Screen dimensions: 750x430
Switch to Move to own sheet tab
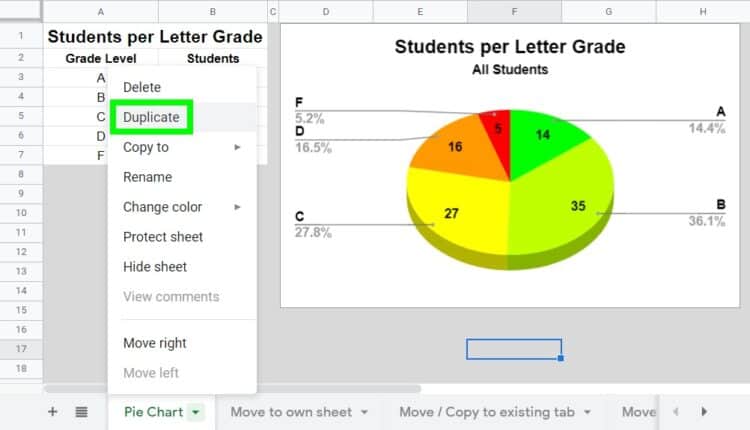tap(291, 412)
